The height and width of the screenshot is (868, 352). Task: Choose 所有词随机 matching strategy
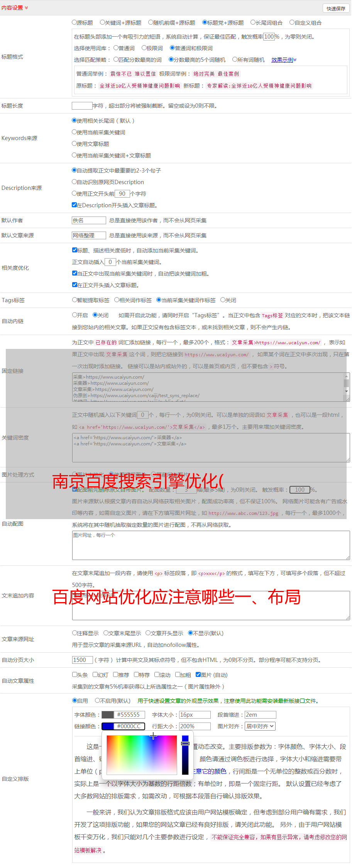click(x=235, y=59)
